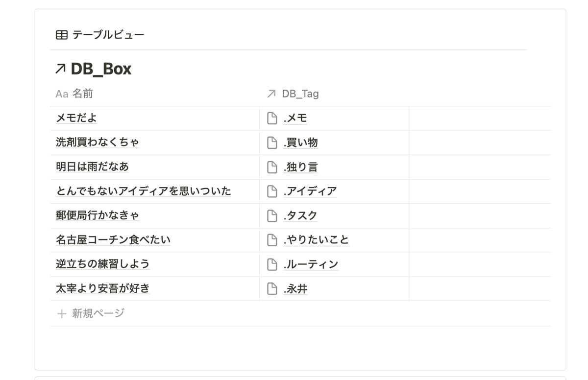The height and width of the screenshot is (380, 588).
Task: Open the 洗剤買わなくちゃ entry
Action: [98, 142]
